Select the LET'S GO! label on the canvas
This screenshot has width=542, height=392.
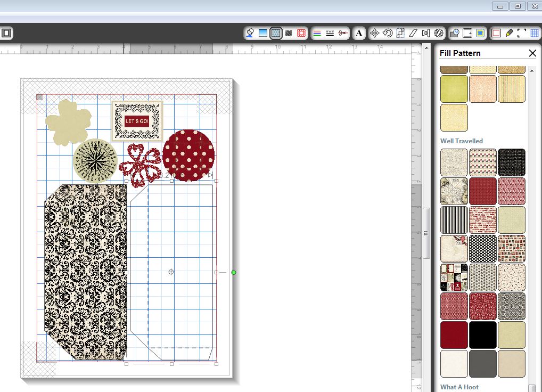tap(137, 121)
